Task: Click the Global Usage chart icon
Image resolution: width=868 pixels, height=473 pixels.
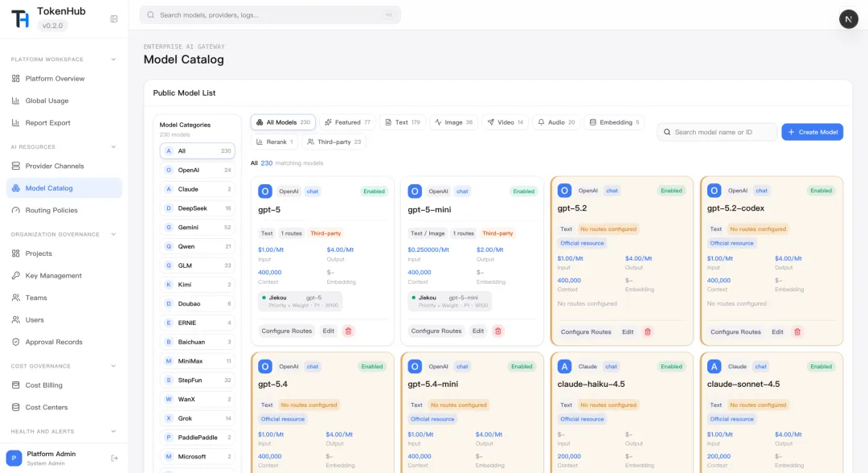Action: coord(15,101)
